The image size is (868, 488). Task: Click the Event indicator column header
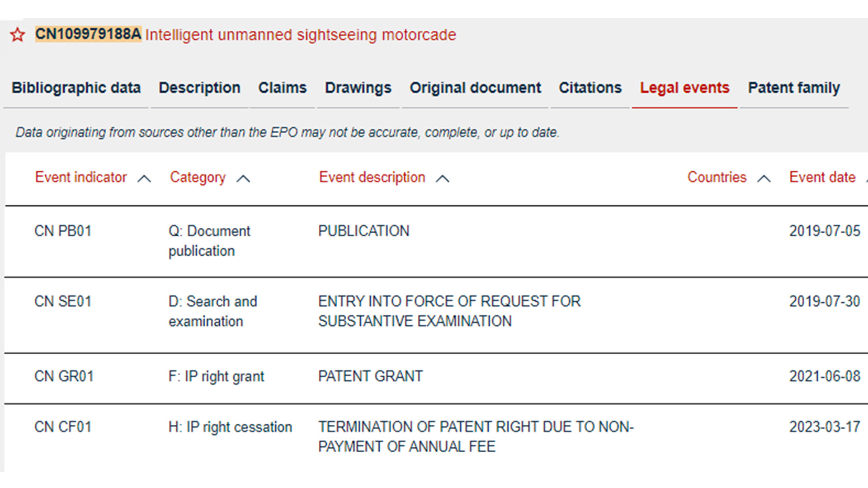point(81,177)
